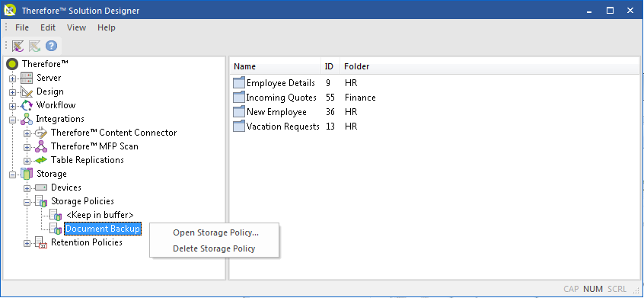The width and height of the screenshot is (644, 298).
Task: Collapse the Integrations tree node
Action: point(13,120)
